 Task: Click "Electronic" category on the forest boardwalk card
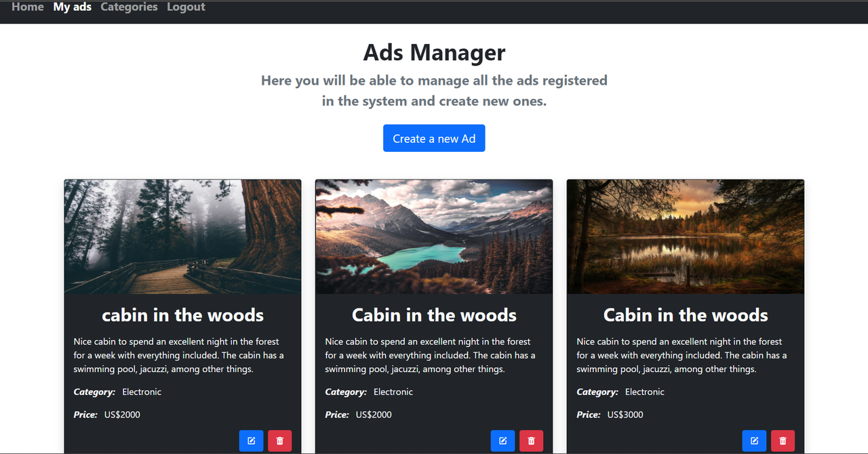[x=142, y=392]
